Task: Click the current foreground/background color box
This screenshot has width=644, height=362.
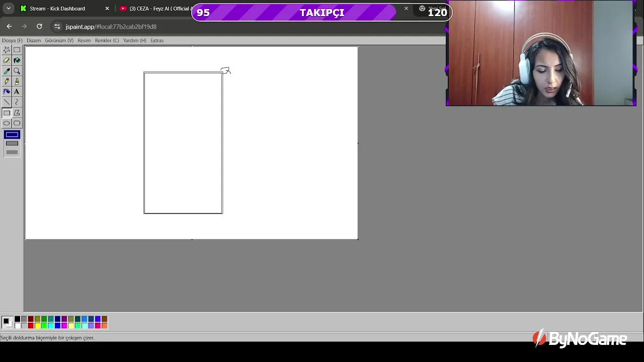Action: (x=7, y=322)
